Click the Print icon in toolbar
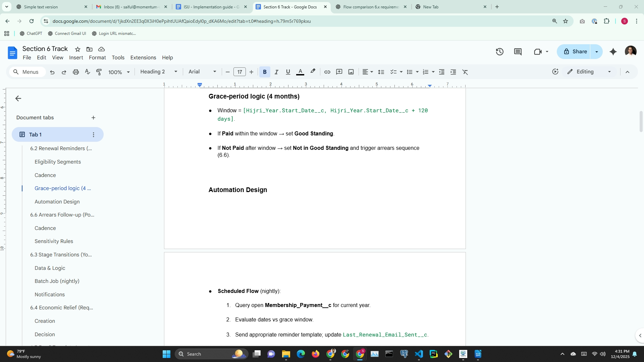This screenshot has height=362, width=644. (x=76, y=72)
